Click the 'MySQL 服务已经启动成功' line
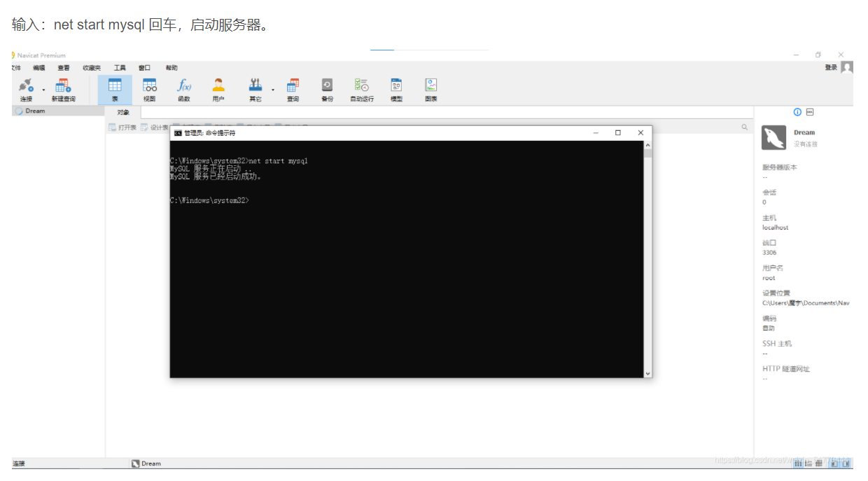Viewport: 868px width, 481px height. [216, 176]
